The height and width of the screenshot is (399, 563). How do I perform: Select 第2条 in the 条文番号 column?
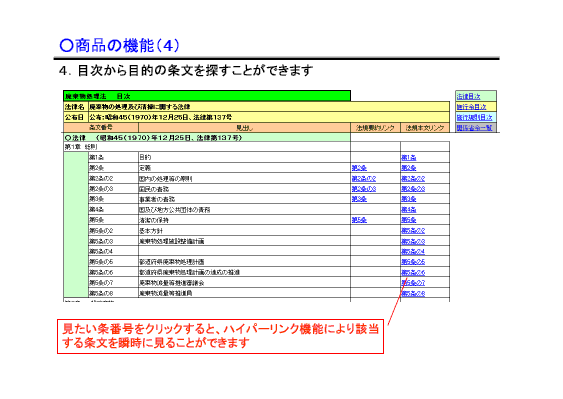coord(113,168)
